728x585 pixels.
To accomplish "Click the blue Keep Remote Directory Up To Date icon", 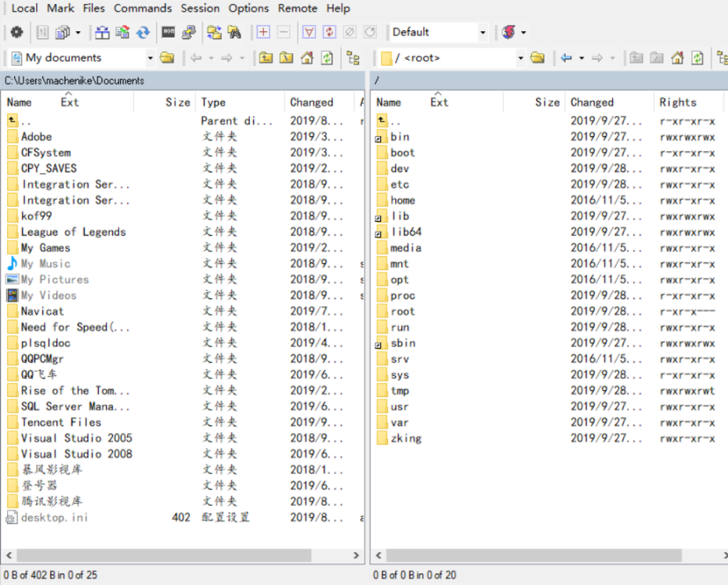I will point(143,32).
